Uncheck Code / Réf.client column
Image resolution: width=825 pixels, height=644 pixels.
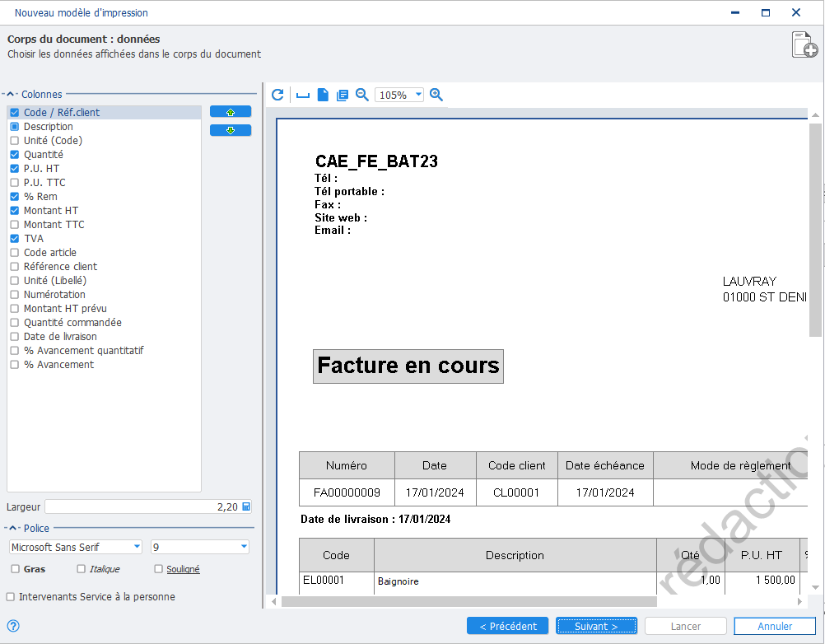[x=15, y=113]
